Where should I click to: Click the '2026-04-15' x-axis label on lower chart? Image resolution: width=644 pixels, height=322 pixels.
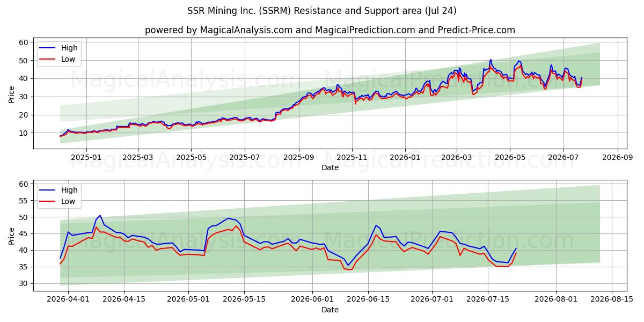point(124,300)
